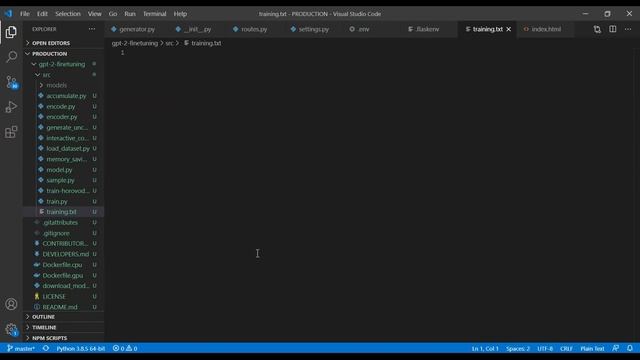The image size is (640, 360).
Task: Click the Synchronize Changes icon in status bar
Action: coord(46,349)
